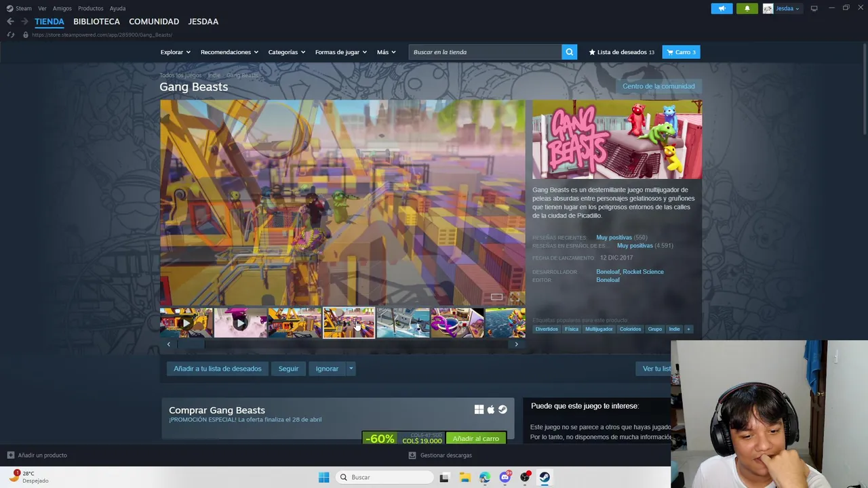This screenshot has width=868, height=488.
Task: Click the Buscar en la tienda field
Action: point(485,52)
